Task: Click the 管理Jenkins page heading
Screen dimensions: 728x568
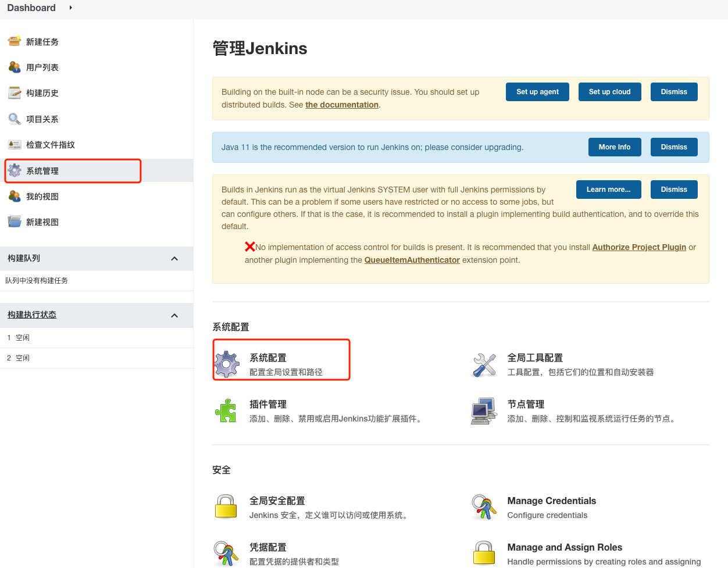Action: coord(260,48)
